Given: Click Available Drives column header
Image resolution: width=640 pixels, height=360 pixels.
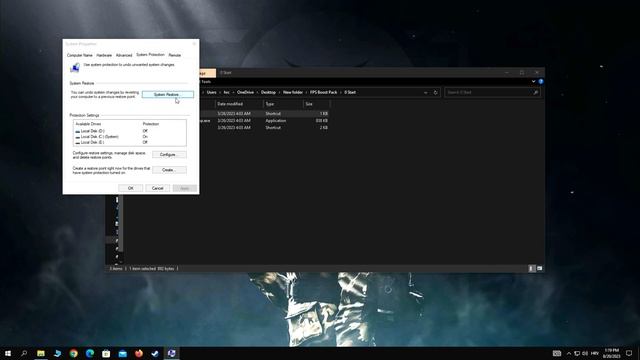Looking at the screenshot, I should point(88,124).
